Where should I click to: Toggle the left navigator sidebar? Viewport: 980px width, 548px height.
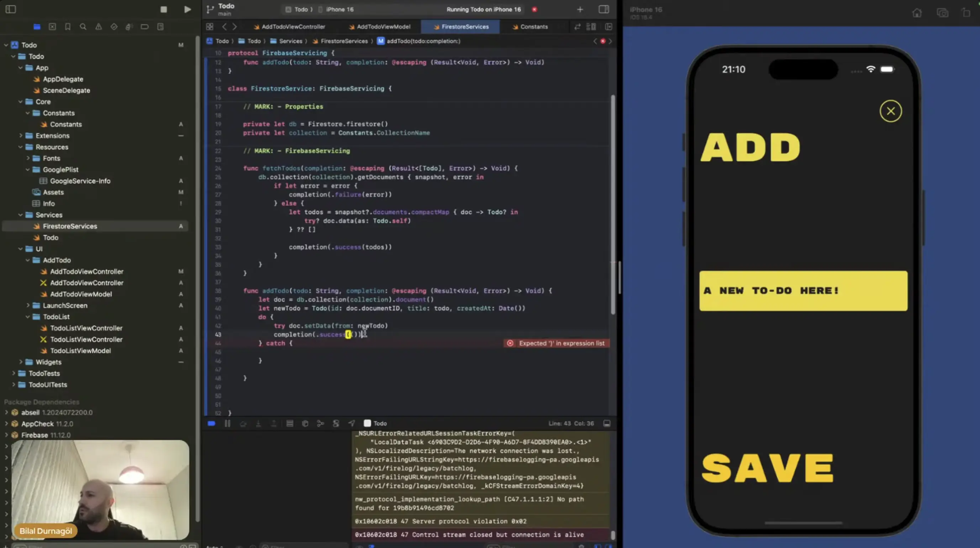click(x=11, y=9)
